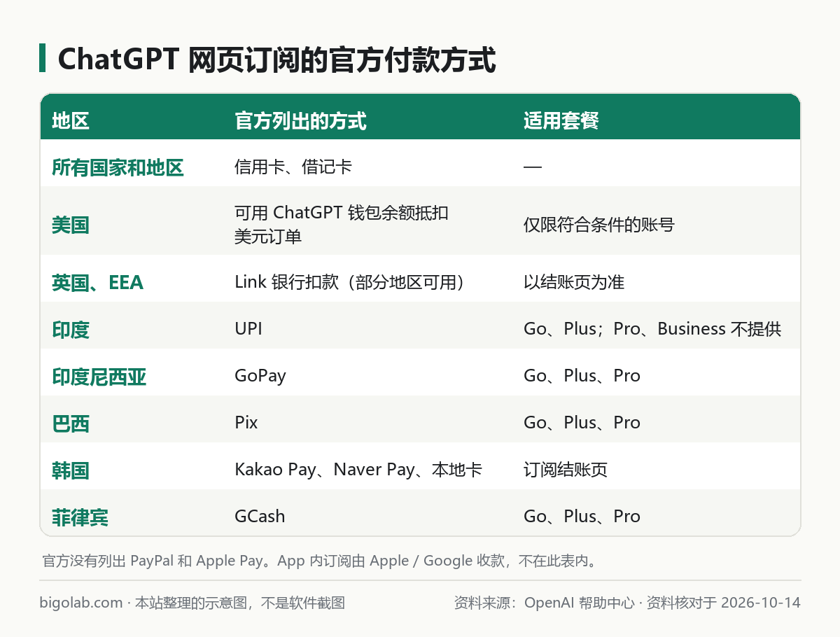This screenshot has height=637, width=840.
Task: Click 'Go、Plus、Pro' in the 印度尼西亚 row
Action: (x=582, y=376)
